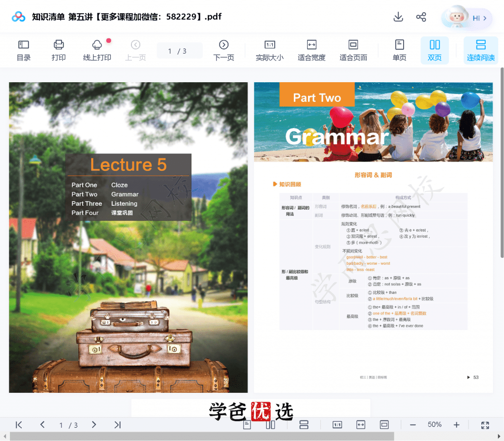Switch to 双页 double page view
The height and width of the screenshot is (441, 504).
[x=435, y=51]
